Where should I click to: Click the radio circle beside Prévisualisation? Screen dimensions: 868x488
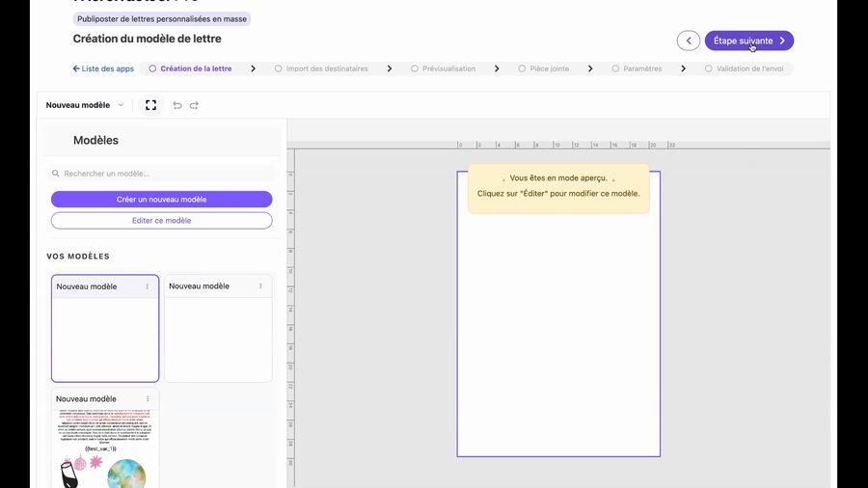[415, 68]
